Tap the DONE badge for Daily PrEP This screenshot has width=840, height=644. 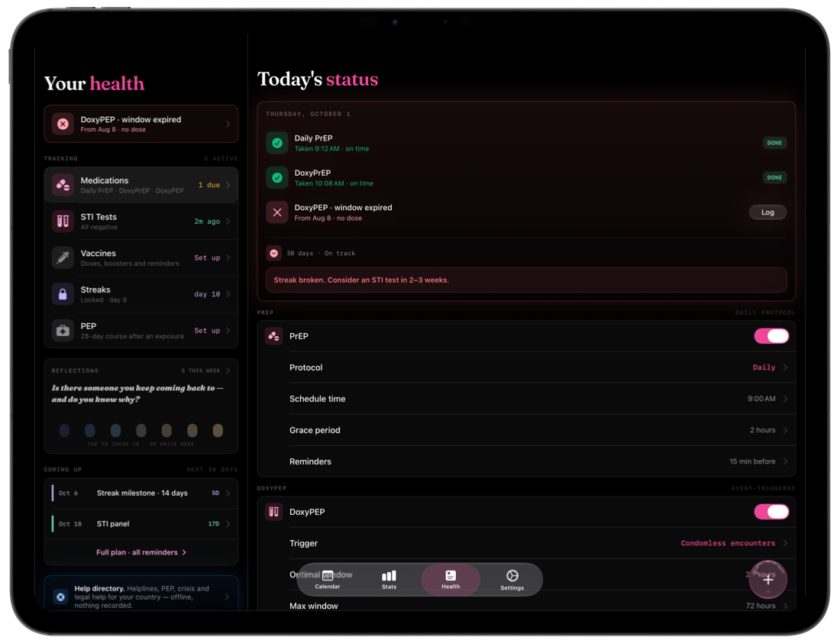coord(774,143)
